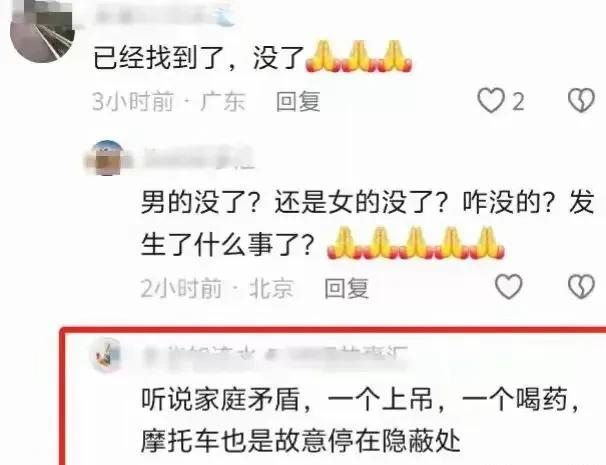
Task: Like the 男的没了 reply with heart icon
Action: coord(509,286)
